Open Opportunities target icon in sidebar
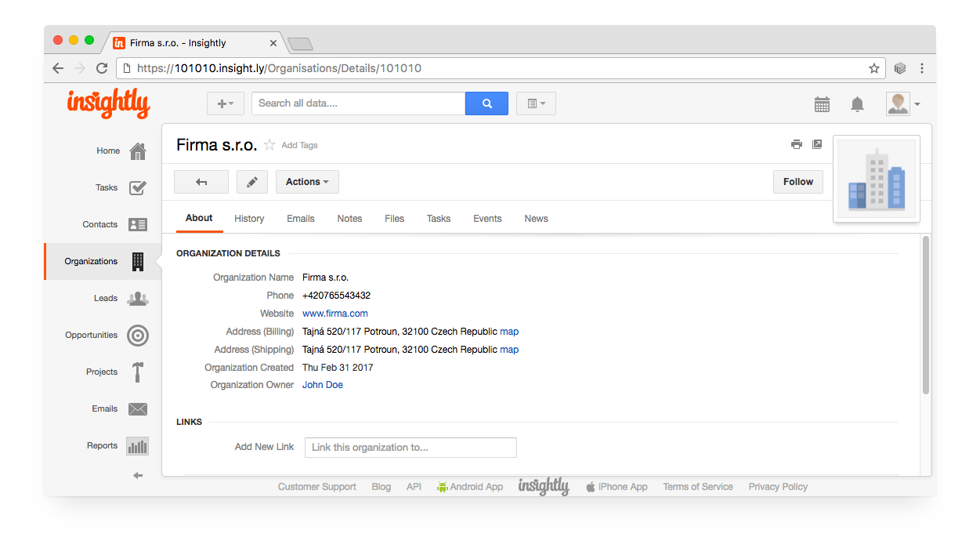The width and height of the screenshot is (980, 559). point(138,336)
